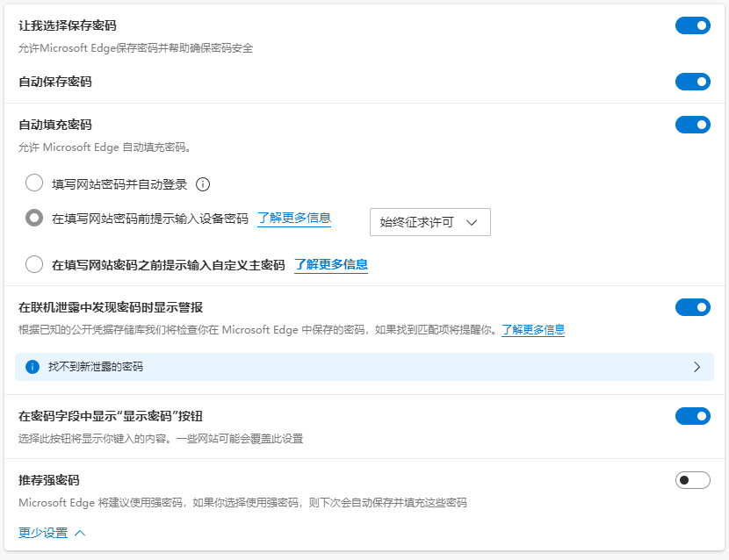Click info icon beside 填写网站密码并自动登录
Image resolution: width=729 pixels, height=560 pixels.
(203, 184)
